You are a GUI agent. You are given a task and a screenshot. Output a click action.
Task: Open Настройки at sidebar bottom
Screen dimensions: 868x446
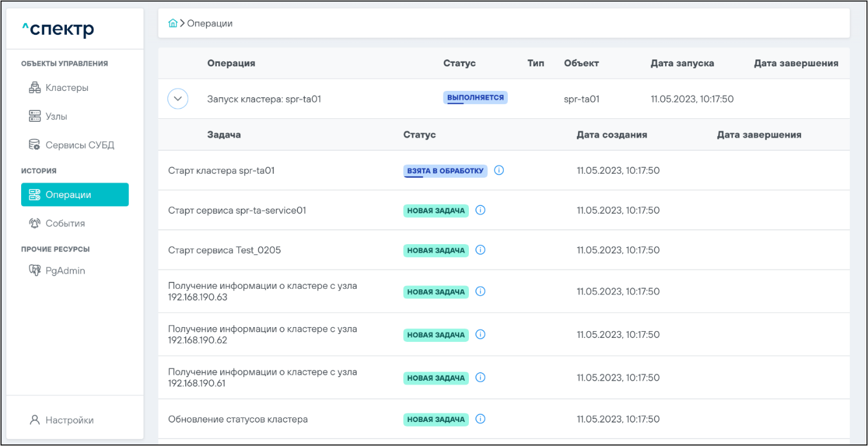tap(69, 420)
